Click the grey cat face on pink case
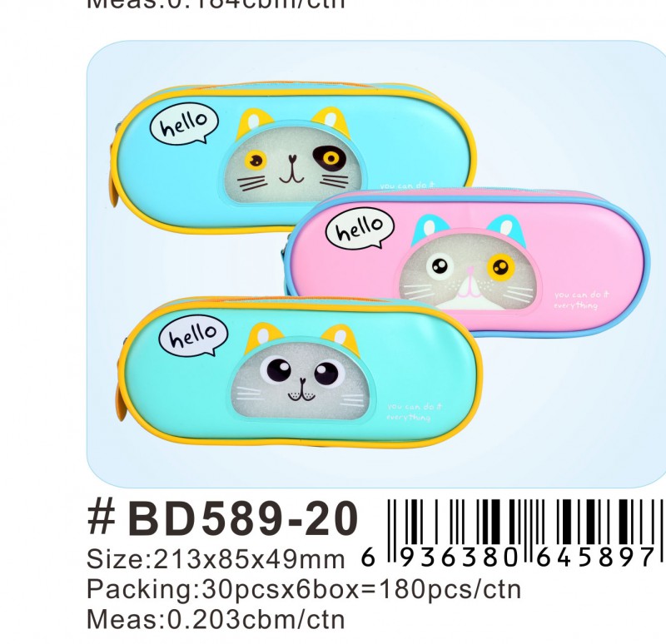This screenshot has width=666, height=644. pos(468,272)
